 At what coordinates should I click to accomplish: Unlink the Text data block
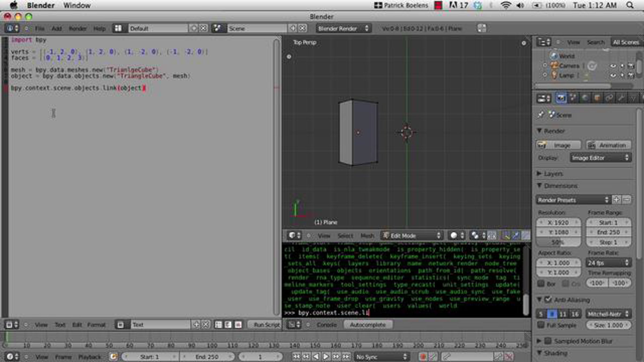click(206, 325)
